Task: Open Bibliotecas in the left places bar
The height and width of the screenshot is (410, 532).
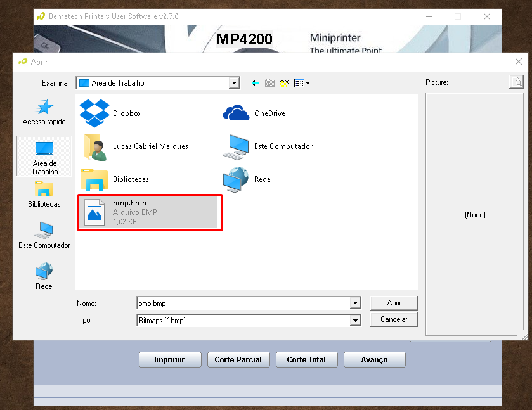Action: click(x=44, y=195)
